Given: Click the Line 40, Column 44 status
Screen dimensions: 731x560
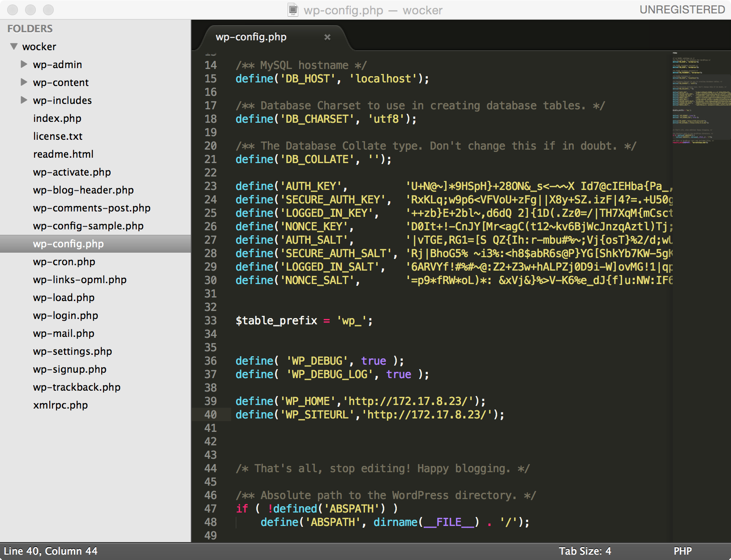Looking at the screenshot, I should pyautogui.click(x=51, y=551).
